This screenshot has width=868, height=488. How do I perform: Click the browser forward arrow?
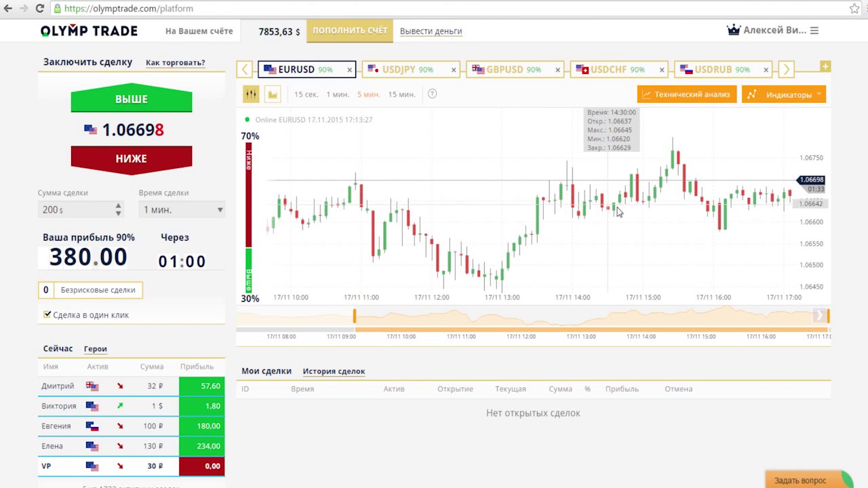[x=24, y=9]
